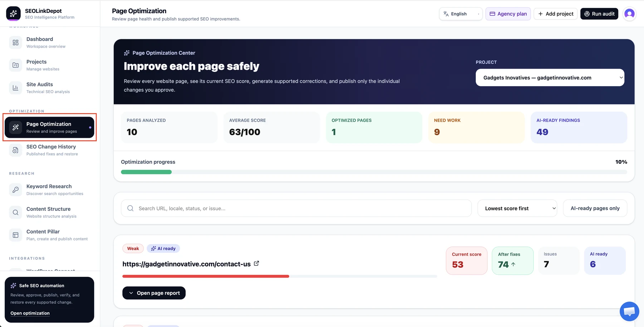Open Content Structure in sidebar

click(x=49, y=212)
